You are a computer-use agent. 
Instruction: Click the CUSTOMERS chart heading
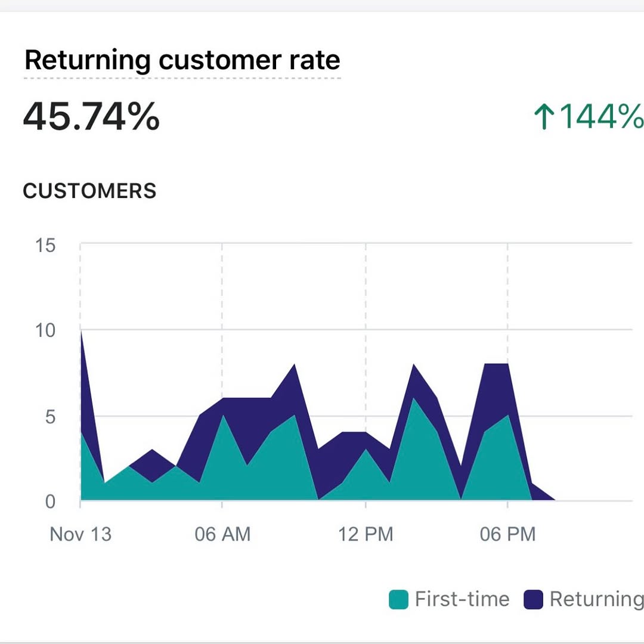pos(89,191)
